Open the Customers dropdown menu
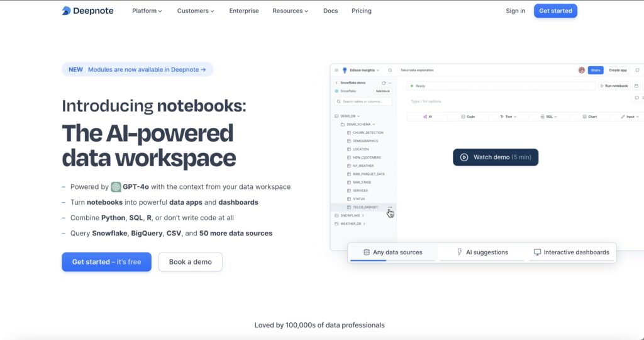This screenshot has height=340, width=644. 196,11
